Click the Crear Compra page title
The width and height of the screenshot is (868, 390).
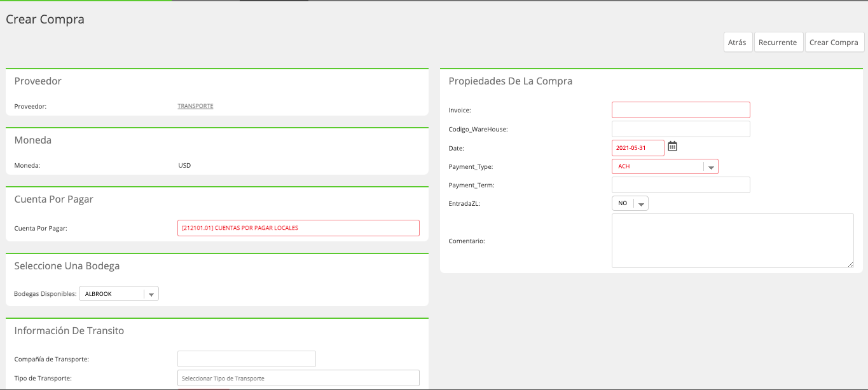pos(45,20)
